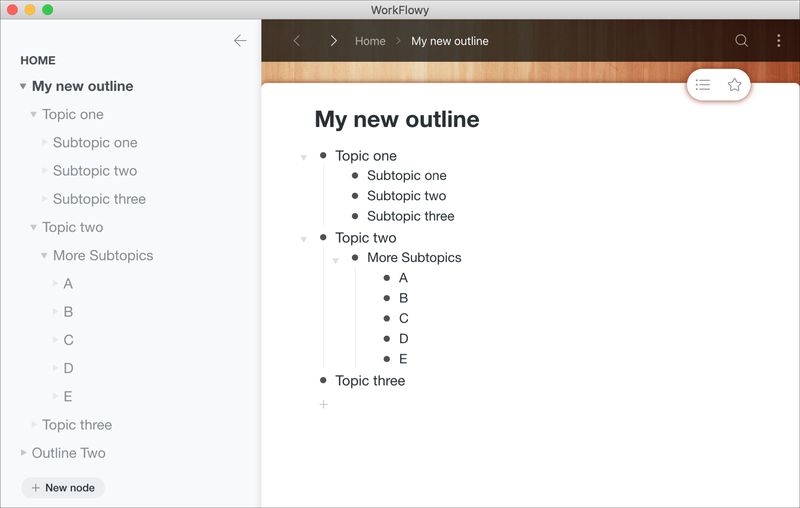Select More Subtopics in sidebar
Image resolution: width=800 pixels, height=508 pixels.
pyautogui.click(x=103, y=256)
